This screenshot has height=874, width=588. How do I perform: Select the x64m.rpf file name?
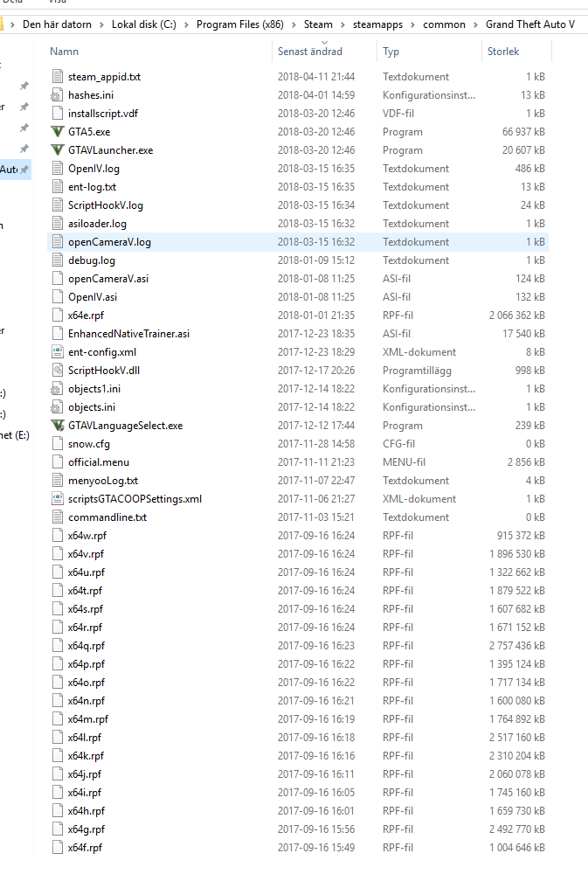(x=88, y=719)
